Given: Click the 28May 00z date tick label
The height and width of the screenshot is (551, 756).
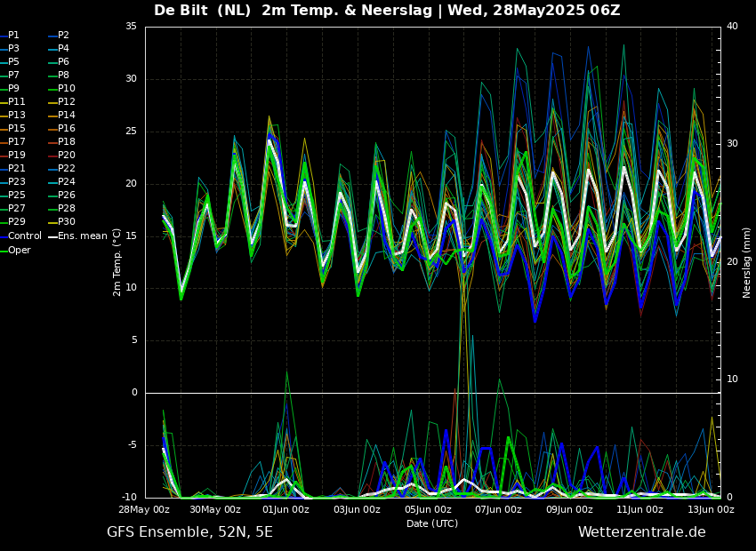Looking at the screenshot, I should [145, 509].
